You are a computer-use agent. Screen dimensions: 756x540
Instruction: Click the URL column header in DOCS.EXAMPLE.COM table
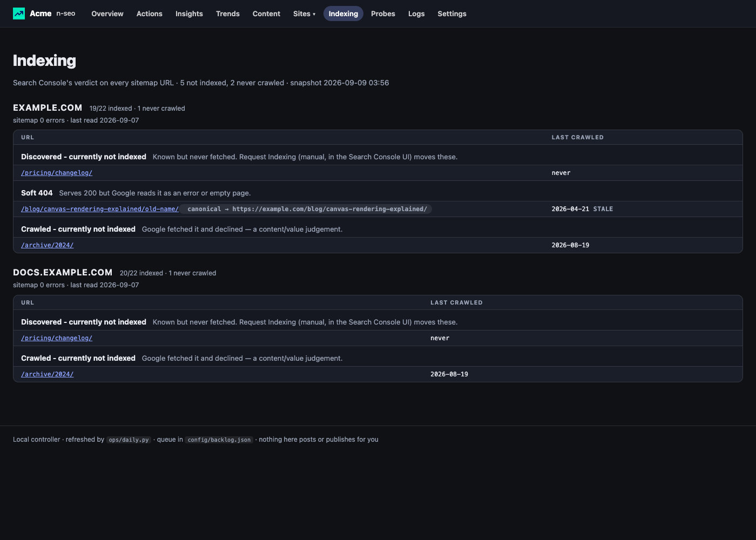(x=28, y=302)
